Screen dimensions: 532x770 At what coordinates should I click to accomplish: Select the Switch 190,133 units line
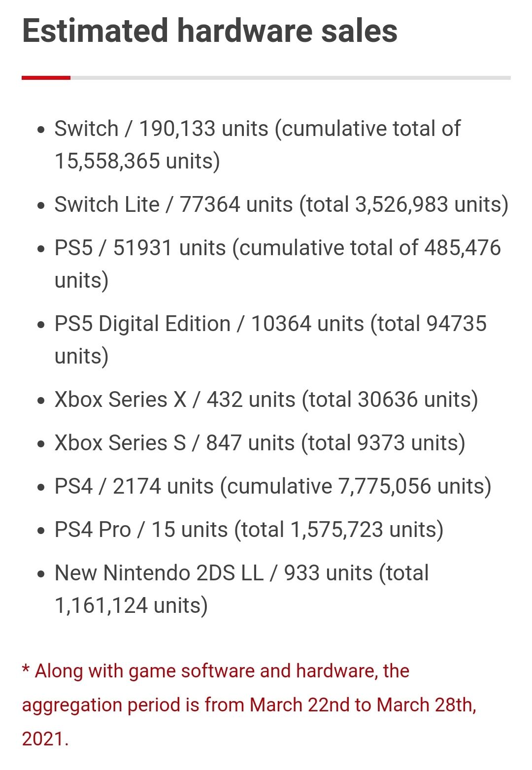(258, 145)
